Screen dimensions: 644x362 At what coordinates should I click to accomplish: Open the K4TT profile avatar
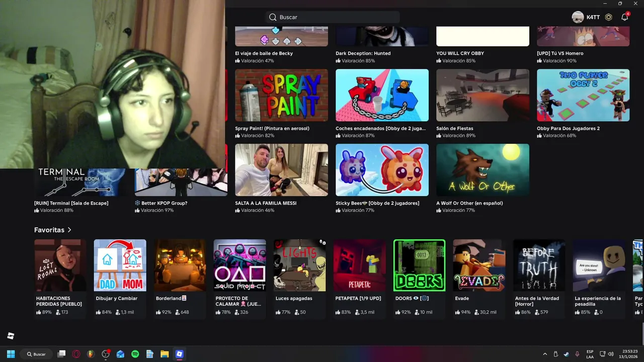tap(578, 17)
